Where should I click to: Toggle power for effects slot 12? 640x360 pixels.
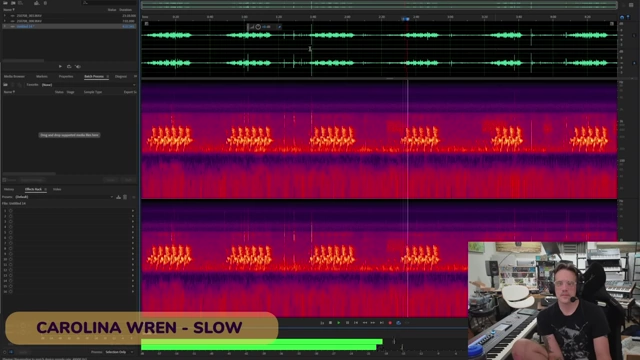coord(11,270)
